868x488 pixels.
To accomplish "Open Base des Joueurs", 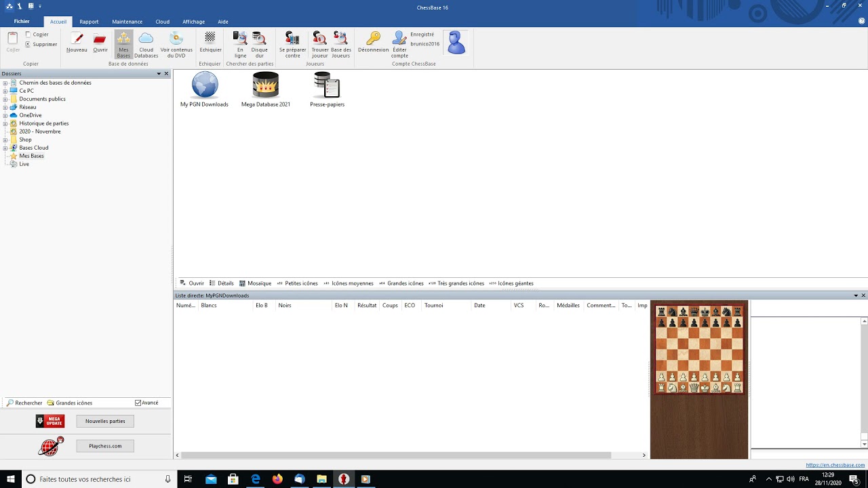I will coord(341,45).
